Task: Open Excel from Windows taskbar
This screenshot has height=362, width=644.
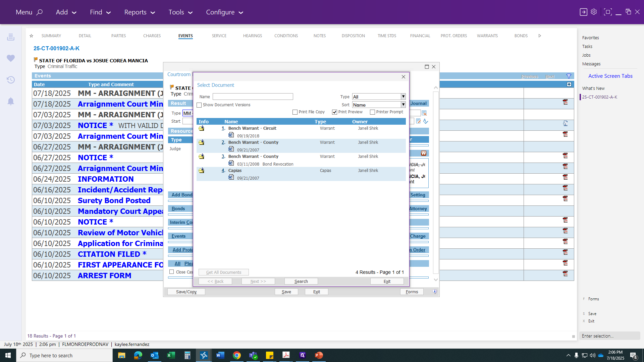Action: pos(171,355)
